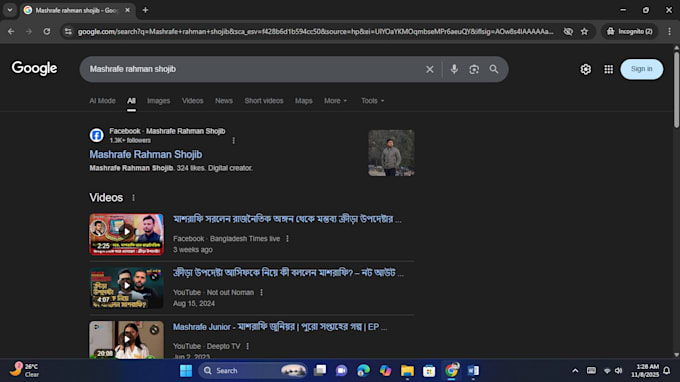Open site information icon in address bar

tap(68, 32)
